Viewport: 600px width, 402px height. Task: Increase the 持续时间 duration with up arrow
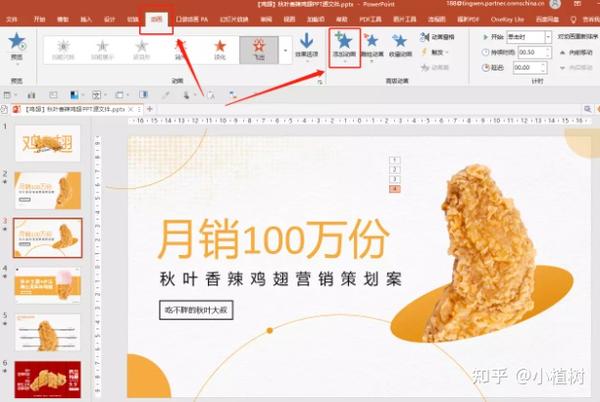coord(548,49)
